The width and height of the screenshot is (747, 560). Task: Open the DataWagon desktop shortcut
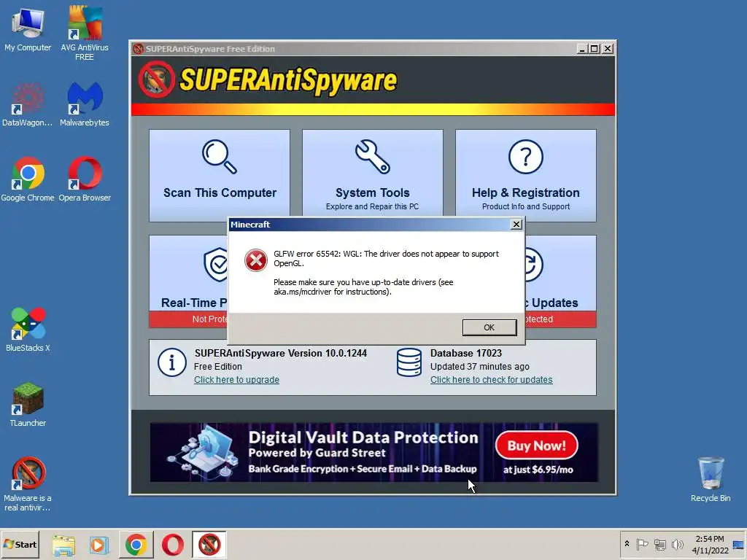(x=27, y=105)
